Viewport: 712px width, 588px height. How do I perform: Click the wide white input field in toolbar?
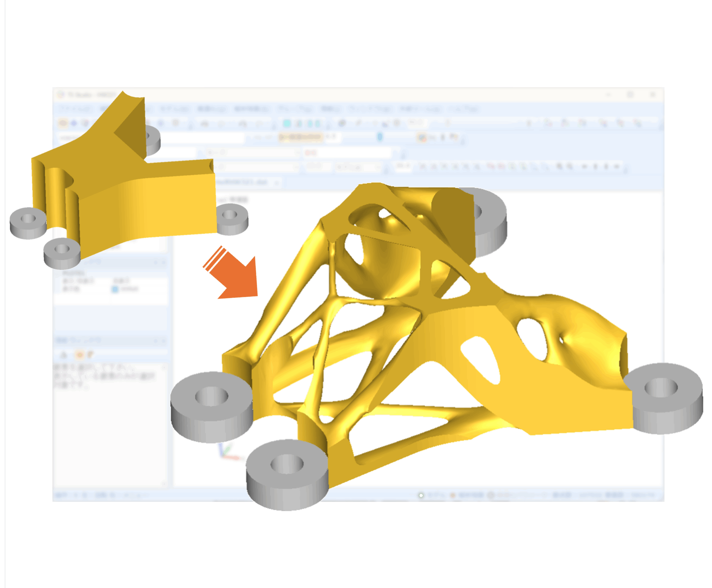pos(202,138)
